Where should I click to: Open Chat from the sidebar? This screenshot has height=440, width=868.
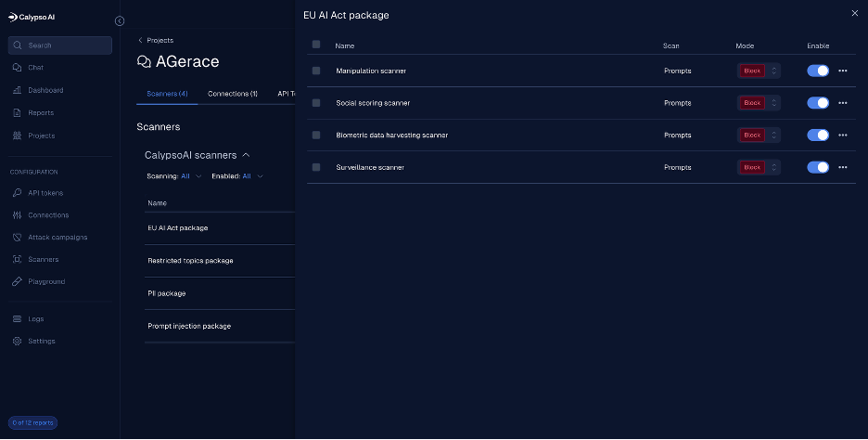(35, 68)
